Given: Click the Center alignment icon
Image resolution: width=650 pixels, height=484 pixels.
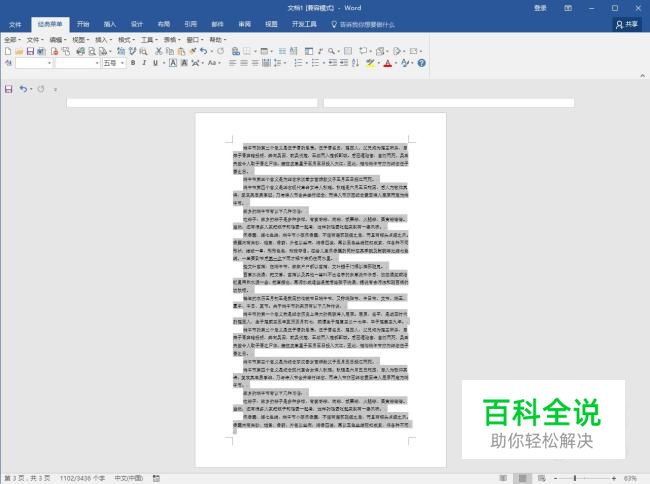Looking at the screenshot, I should (244, 63).
